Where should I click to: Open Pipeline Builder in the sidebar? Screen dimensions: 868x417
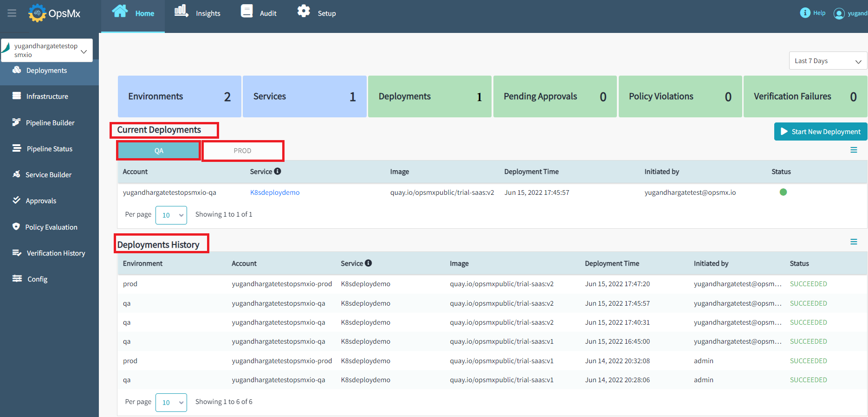tap(50, 123)
